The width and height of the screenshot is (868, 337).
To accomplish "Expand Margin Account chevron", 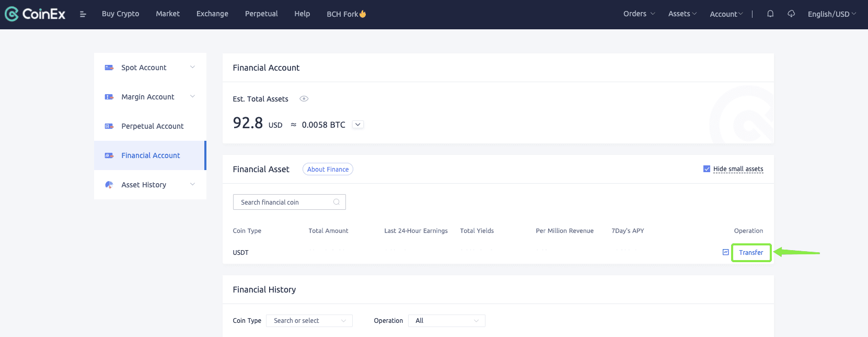I will [192, 96].
